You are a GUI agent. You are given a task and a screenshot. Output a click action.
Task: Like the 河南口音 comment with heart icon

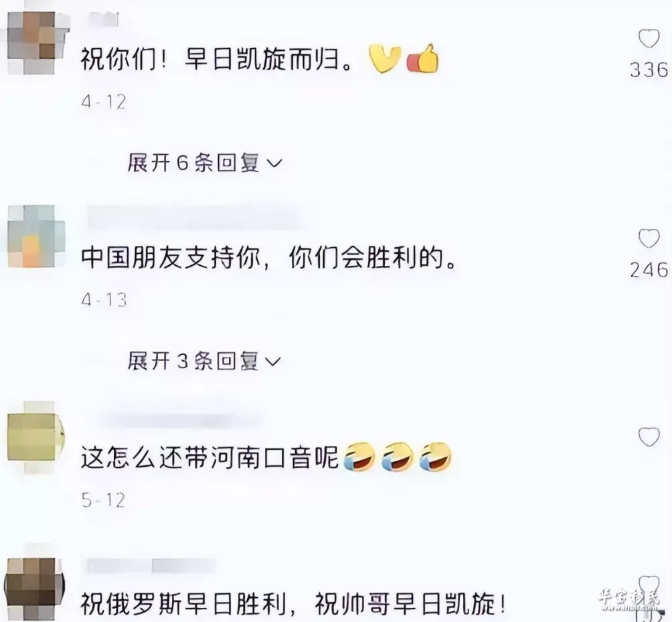[x=649, y=437]
